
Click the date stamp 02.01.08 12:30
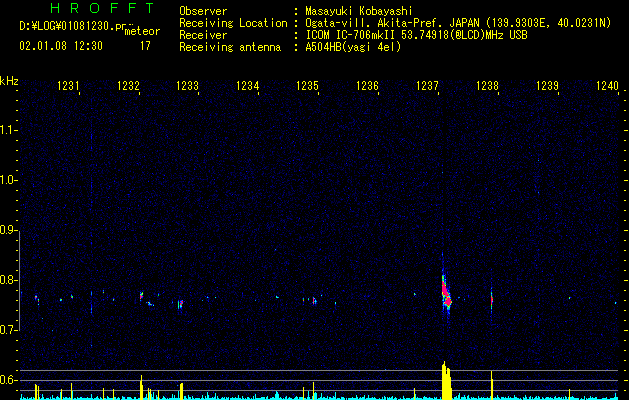pos(61,46)
